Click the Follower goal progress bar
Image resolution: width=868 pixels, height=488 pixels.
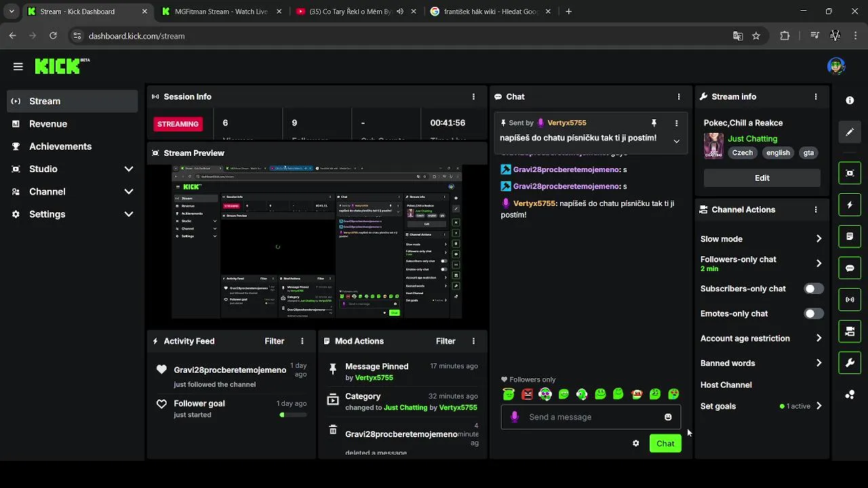(292, 415)
